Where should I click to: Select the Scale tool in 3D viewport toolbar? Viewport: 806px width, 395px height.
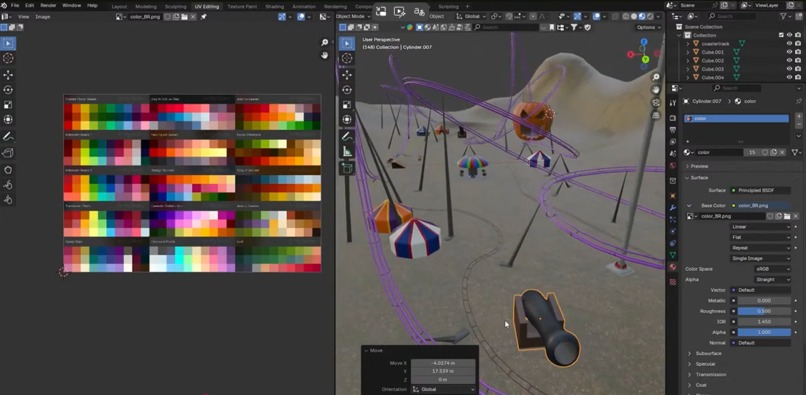tap(347, 104)
